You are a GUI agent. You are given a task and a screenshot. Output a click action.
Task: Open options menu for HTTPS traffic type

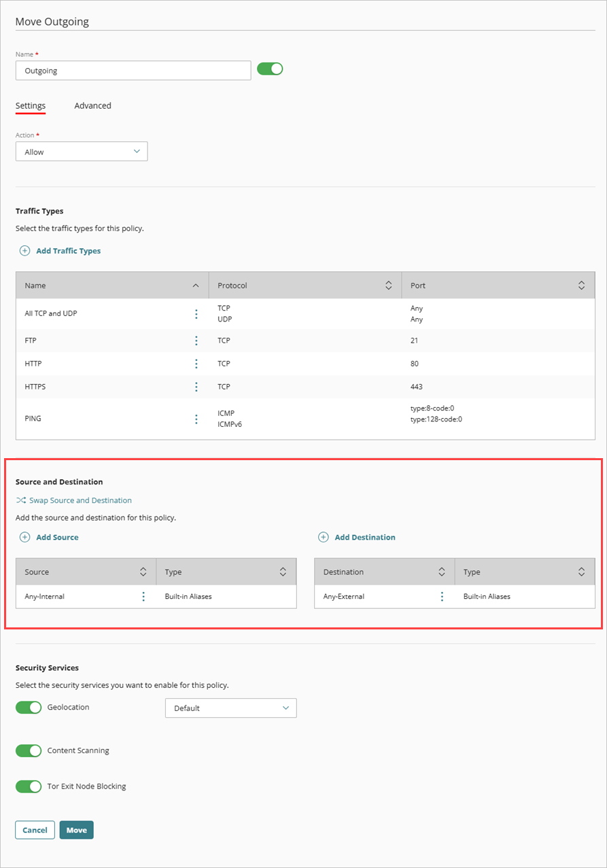coord(196,387)
